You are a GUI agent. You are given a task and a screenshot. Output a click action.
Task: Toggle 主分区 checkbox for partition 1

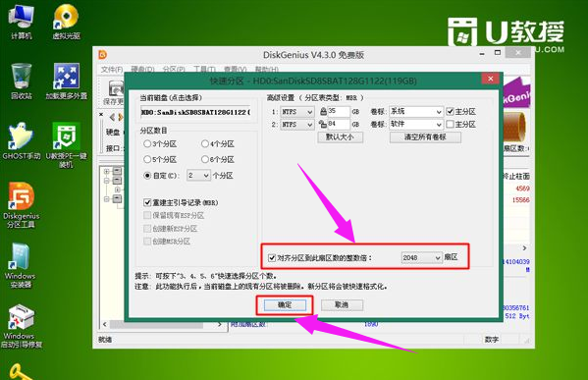coord(450,111)
